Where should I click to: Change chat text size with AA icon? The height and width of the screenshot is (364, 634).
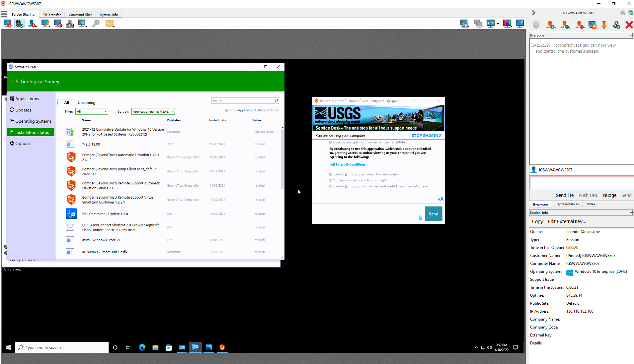[x=440, y=199]
